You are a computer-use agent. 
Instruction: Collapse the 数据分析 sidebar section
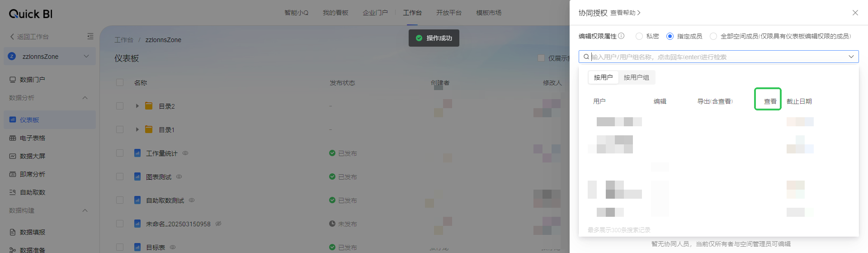point(85,98)
